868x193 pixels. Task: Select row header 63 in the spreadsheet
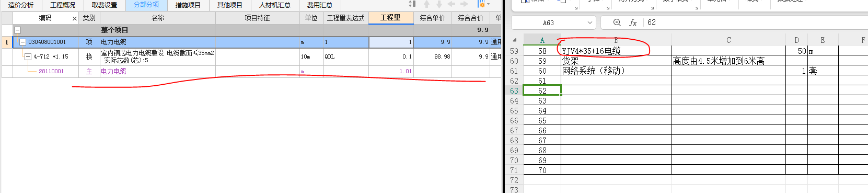coord(515,91)
